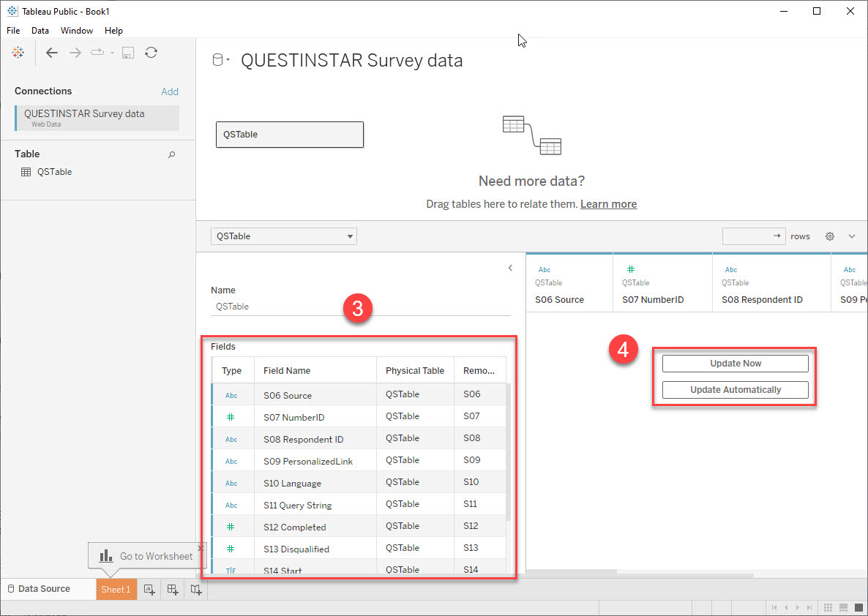Image resolution: width=868 pixels, height=616 pixels.
Task: Click the New Worksheet icon beside Sheet 1
Action: tap(149, 590)
